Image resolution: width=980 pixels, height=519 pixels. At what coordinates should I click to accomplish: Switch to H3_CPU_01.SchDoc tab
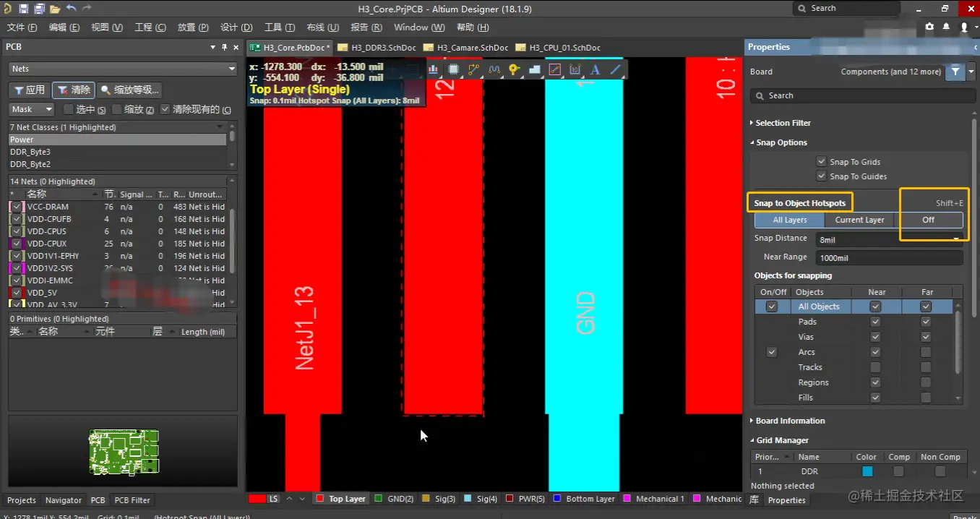pos(558,48)
